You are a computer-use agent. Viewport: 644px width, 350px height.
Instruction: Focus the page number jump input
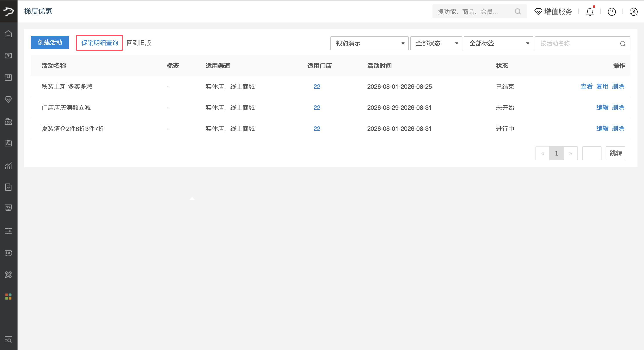(x=592, y=153)
